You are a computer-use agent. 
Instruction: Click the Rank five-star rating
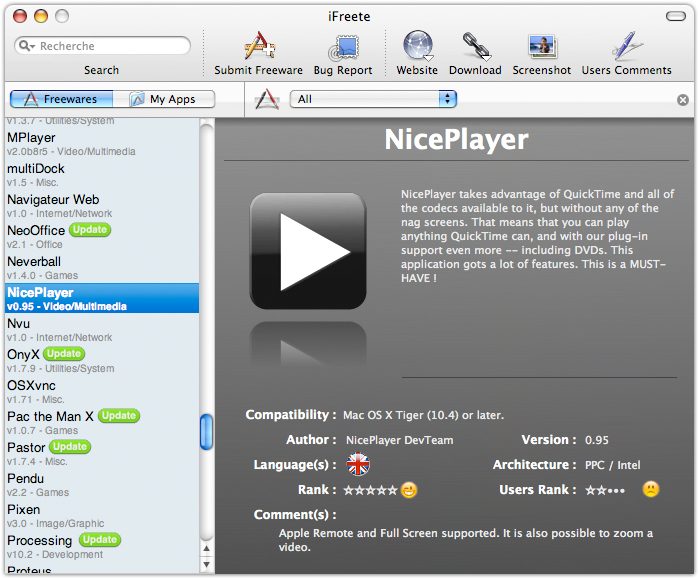click(x=370, y=490)
